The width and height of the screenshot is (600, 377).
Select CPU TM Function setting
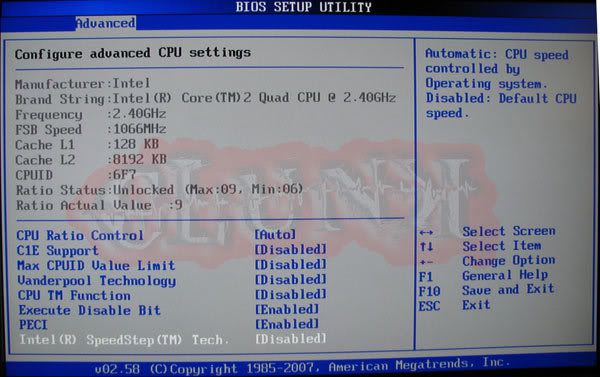pyautogui.click(x=74, y=295)
